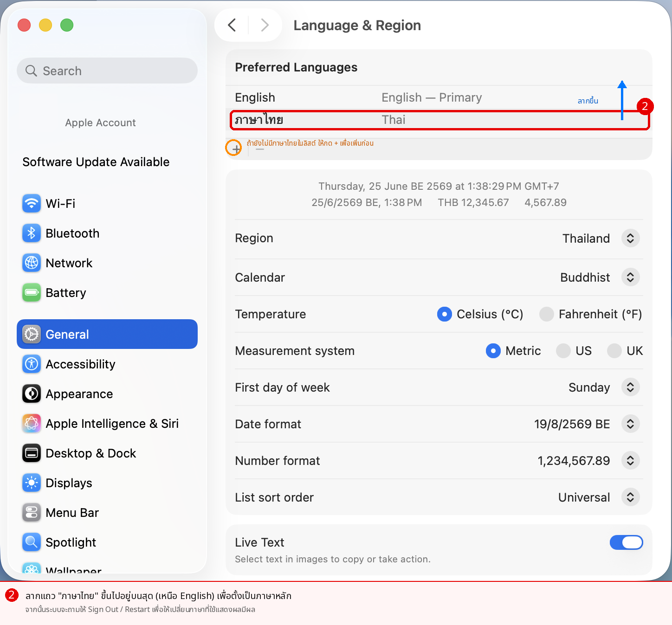Click the Apple Intelligence & Siri icon

(32, 423)
